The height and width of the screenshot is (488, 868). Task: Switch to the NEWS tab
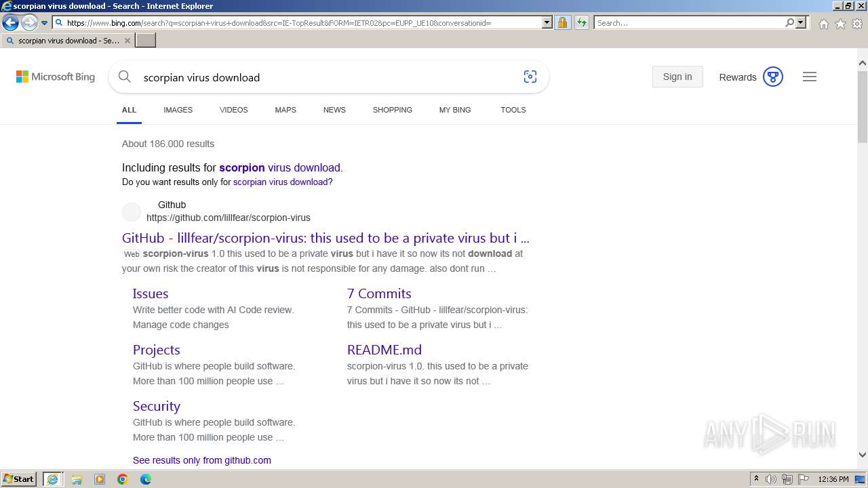tap(334, 110)
